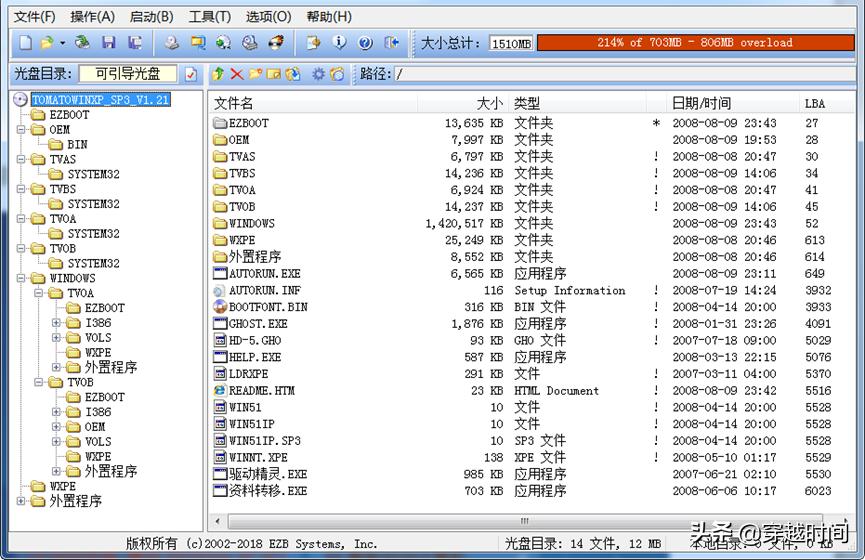
Task: Open the 工具(T) menu
Action: 209,17
